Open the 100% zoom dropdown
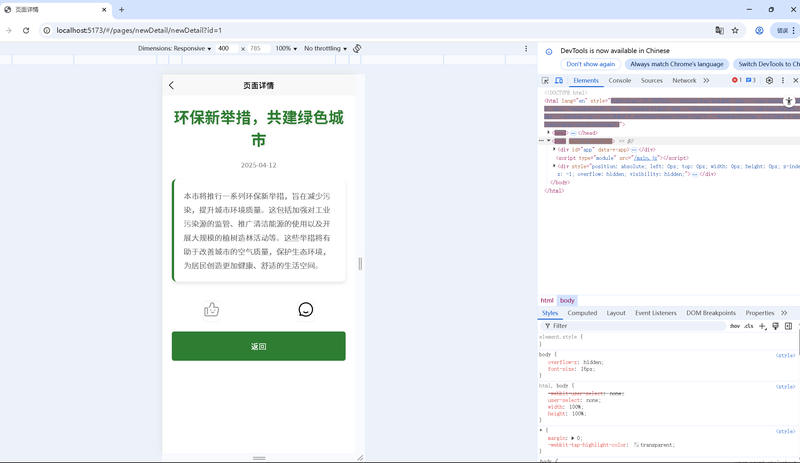The height and width of the screenshot is (463, 800). (x=286, y=48)
